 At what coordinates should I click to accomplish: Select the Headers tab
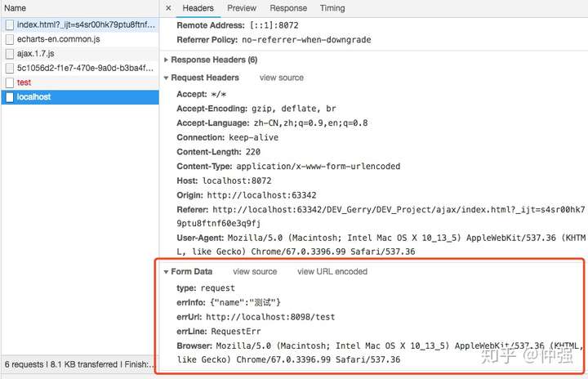pos(198,8)
